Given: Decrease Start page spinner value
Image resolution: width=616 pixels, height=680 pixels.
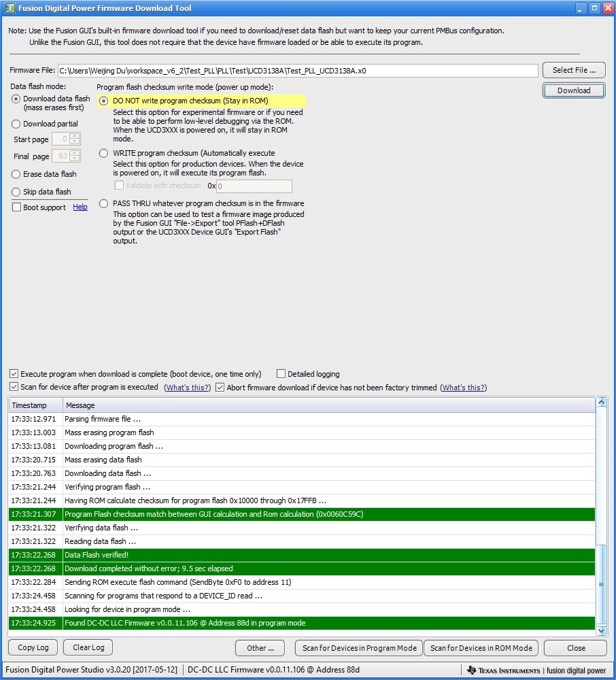Looking at the screenshot, I should coord(75,141).
